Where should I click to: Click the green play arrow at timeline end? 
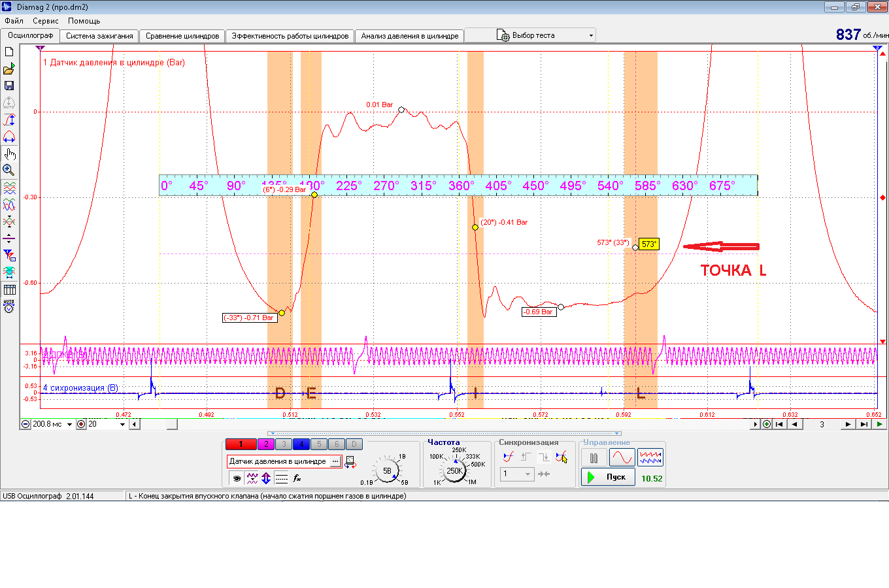point(880,425)
